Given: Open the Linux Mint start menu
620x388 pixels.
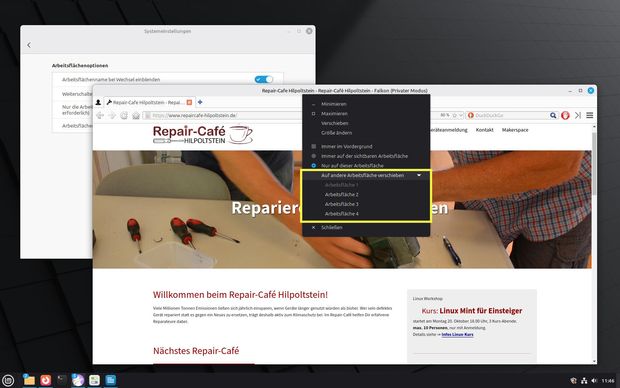Looking at the screenshot, I should point(8,380).
